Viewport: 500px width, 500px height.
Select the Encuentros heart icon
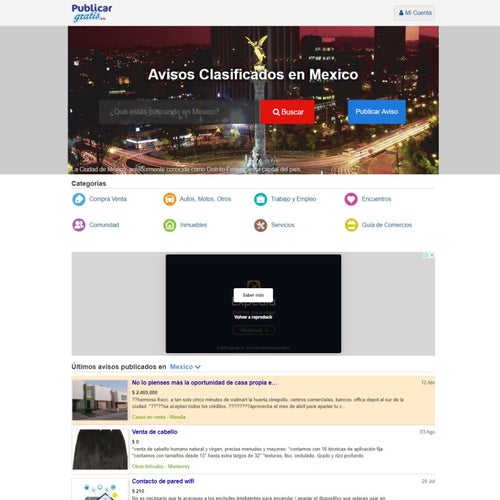pos(351,199)
